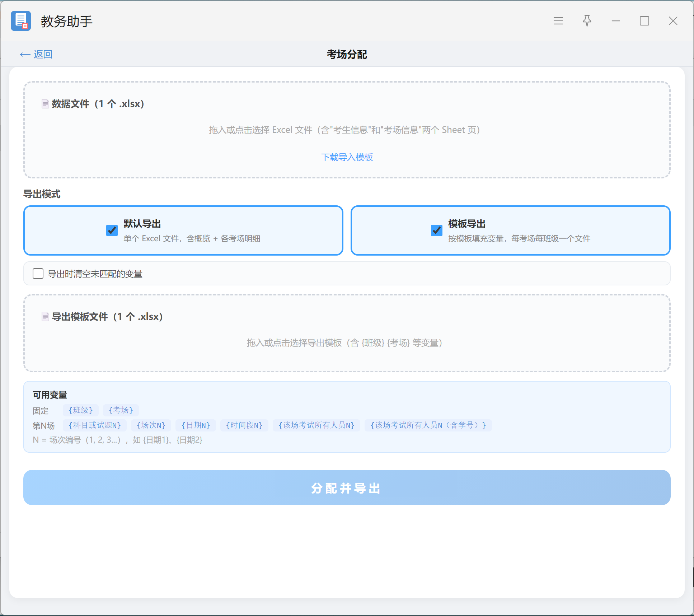
Task: Click the 可用变量 heading
Action: (50, 395)
